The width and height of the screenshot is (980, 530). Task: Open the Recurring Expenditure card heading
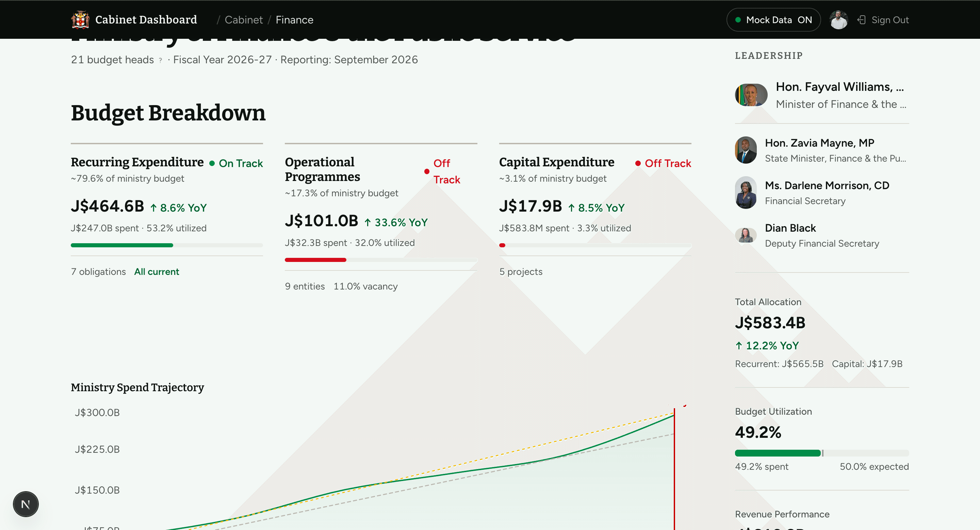point(137,162)
